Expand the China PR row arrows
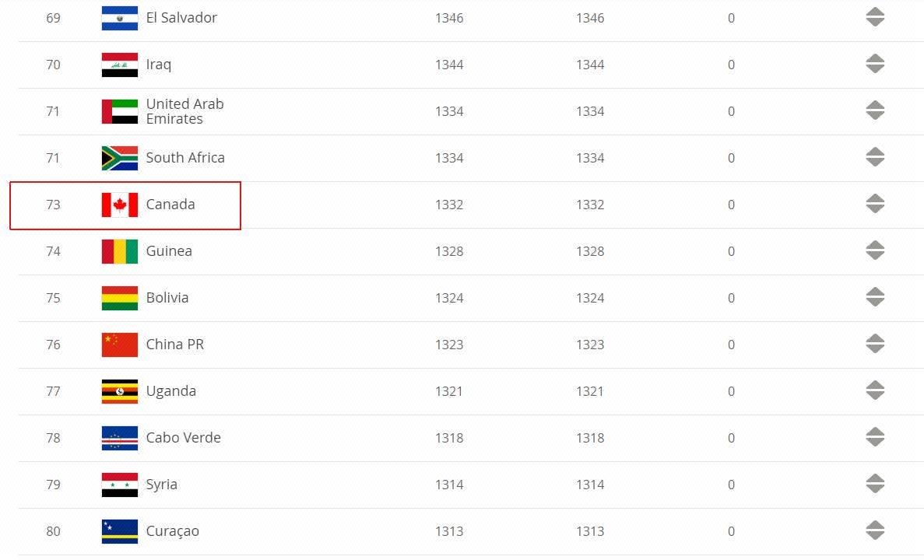The image size is (924, 560). pyautogui.click(x=875, y=344)
